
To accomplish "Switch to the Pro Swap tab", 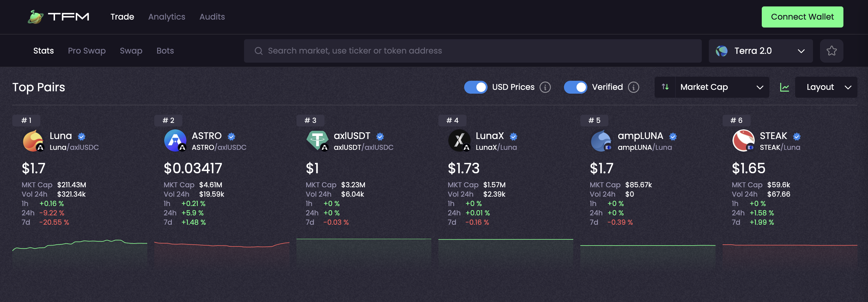I will (87, 51).
